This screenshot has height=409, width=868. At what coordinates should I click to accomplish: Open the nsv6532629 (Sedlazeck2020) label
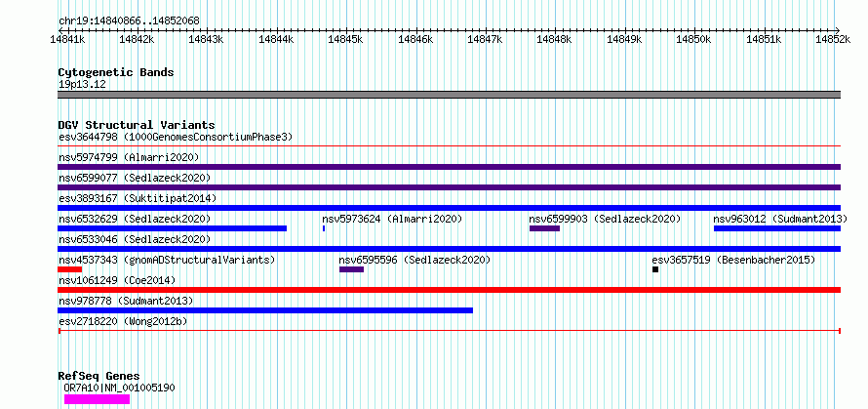[135, 219]
